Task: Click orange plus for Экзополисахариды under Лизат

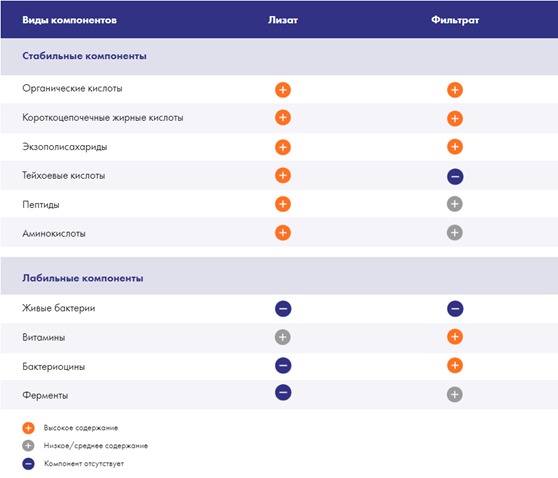Action: (x=283, y=147)
